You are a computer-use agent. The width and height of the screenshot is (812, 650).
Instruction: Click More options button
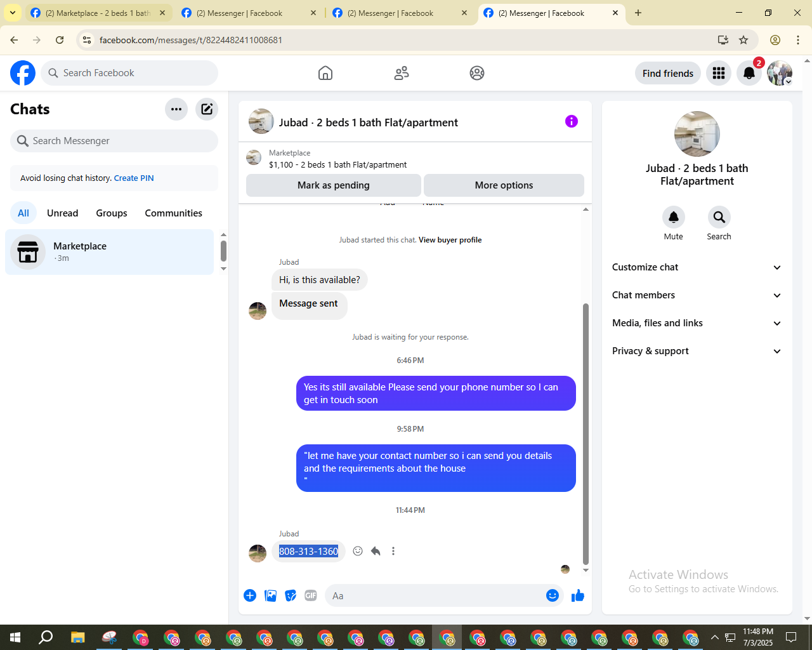(504, 185)
